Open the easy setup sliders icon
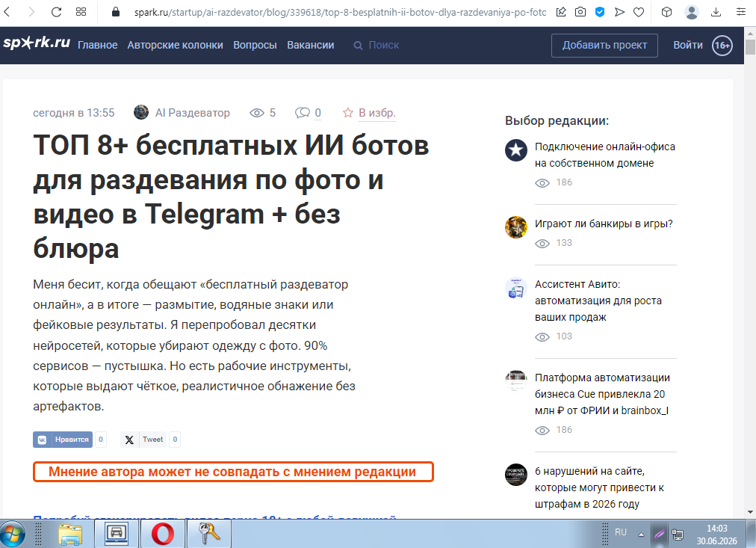Image resolution: width=756 pixels, height=548 pixels. point(741,12)
